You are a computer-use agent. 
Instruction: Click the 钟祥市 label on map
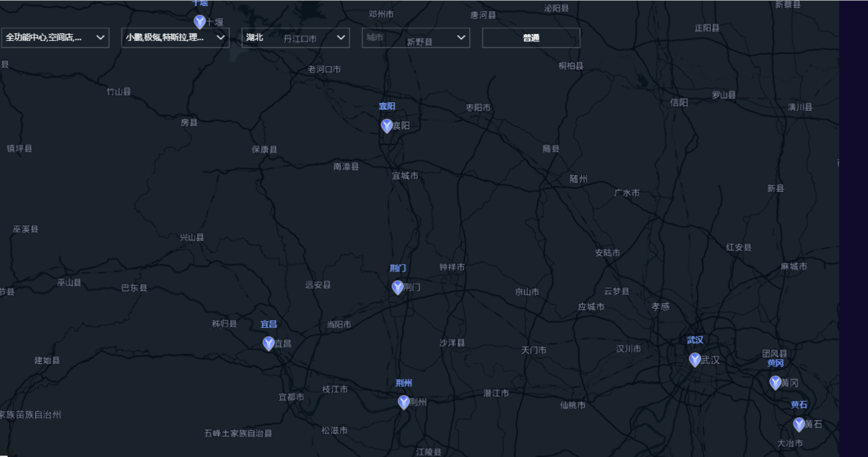point(452,267)
